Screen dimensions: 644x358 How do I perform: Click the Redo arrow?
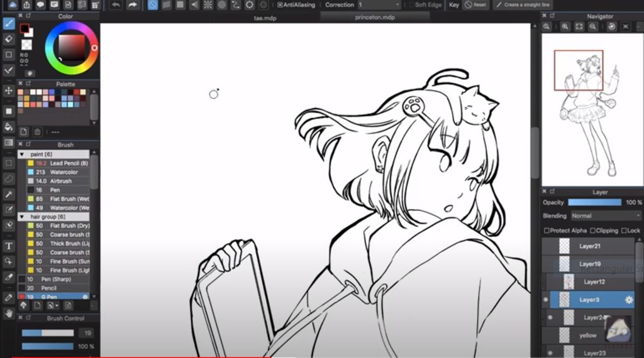[132, 5]
